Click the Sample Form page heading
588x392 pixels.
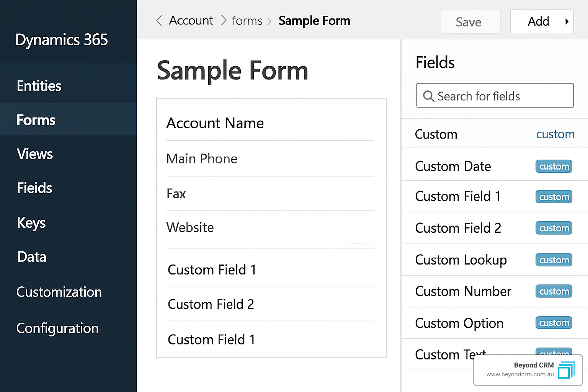(233, 71)
